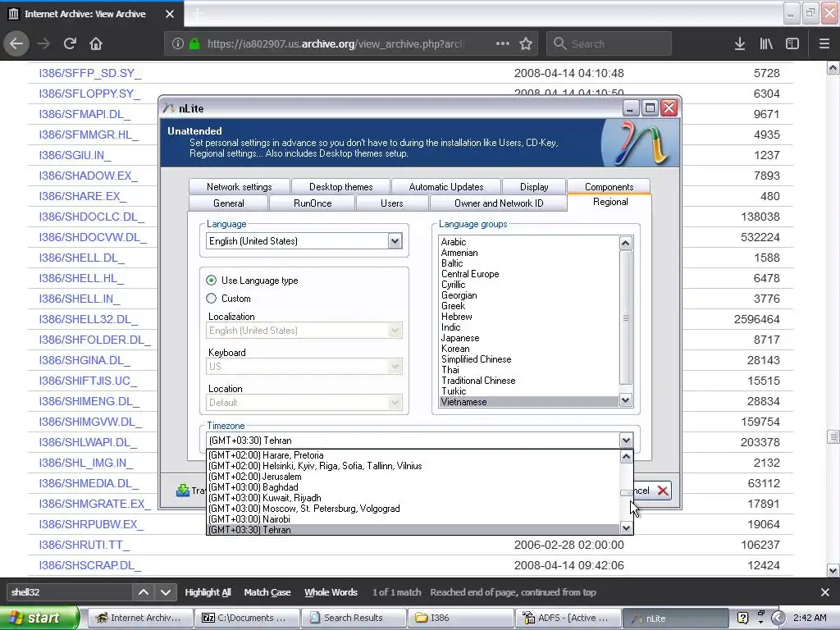Click nLite taskbar button

pos(675,618)
